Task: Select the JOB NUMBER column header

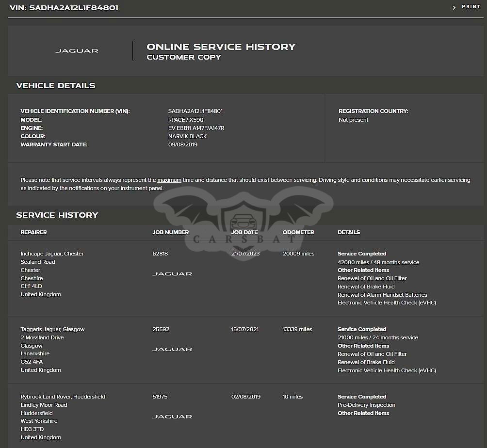Action: click(x=170, y=232)
